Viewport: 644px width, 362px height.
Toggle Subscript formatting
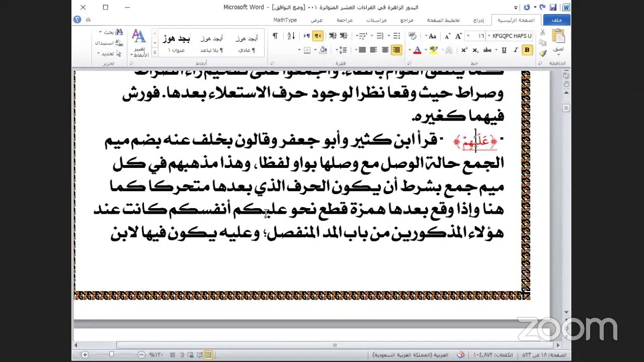coord(475,50)
